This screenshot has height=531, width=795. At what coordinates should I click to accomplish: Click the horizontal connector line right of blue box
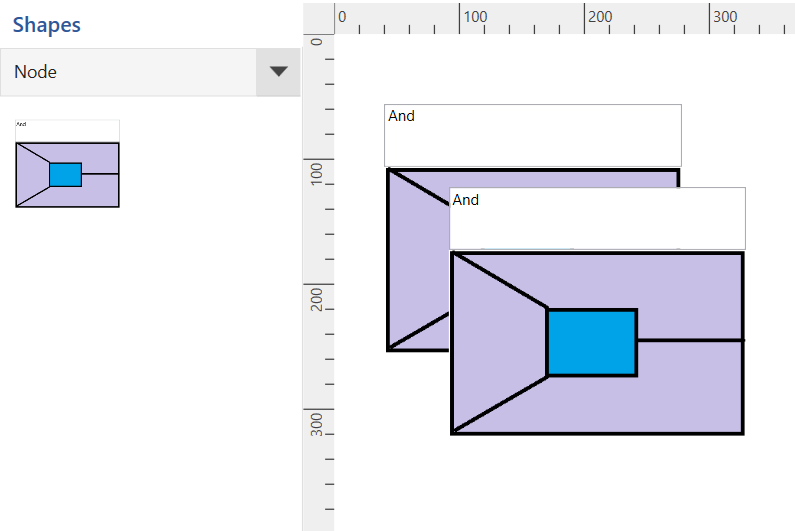pos(690,341)
